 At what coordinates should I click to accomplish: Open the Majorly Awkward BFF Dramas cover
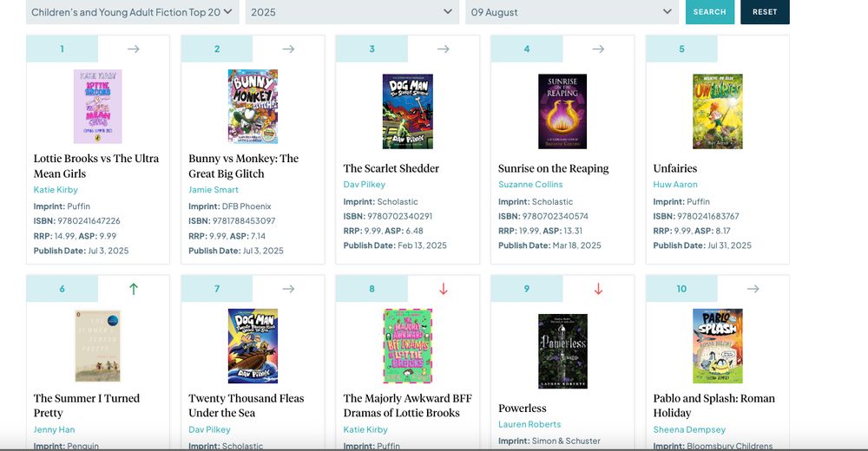coord(408,346)
